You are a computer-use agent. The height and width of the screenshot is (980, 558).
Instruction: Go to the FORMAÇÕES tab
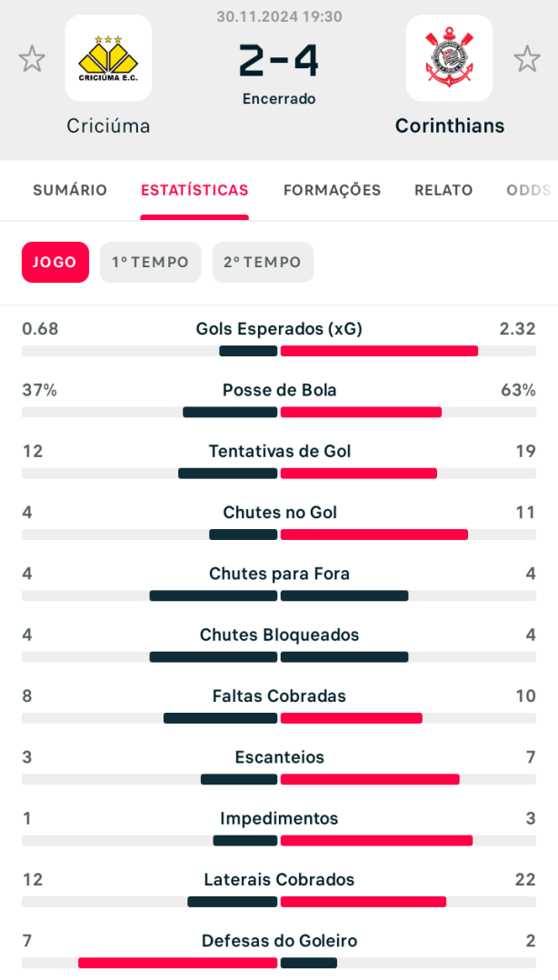click(332, 190)
